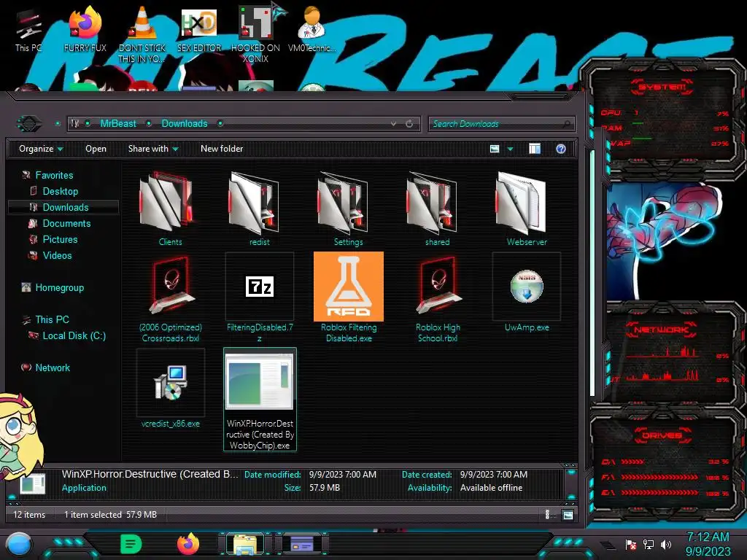Click the VLC cone desktop shortcut
The image size is (747, 560).
click(142, 35)
